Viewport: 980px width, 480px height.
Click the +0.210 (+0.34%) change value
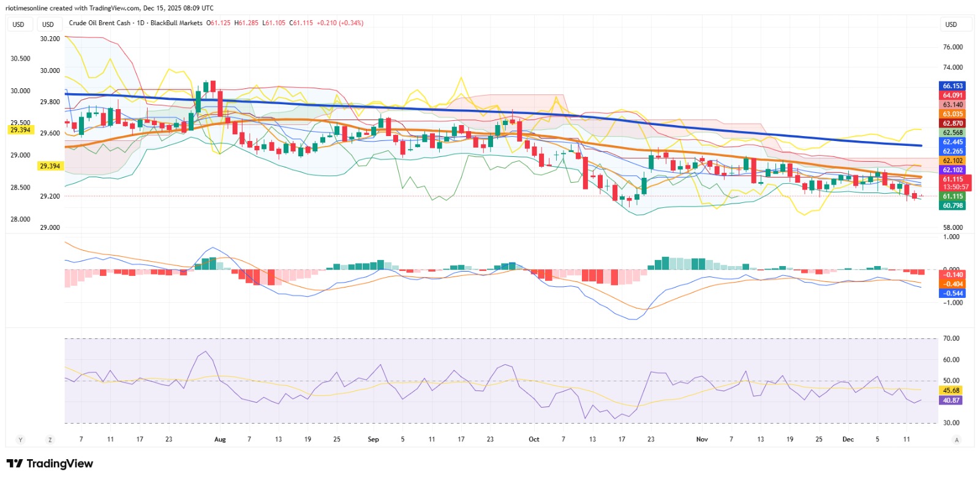(340, 23)
